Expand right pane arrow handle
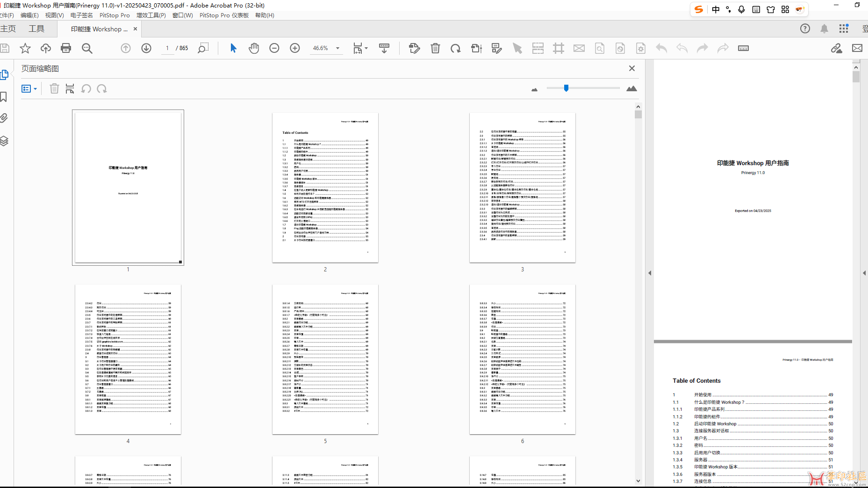Screen dimensions: 868x488 tap(864, 273)
